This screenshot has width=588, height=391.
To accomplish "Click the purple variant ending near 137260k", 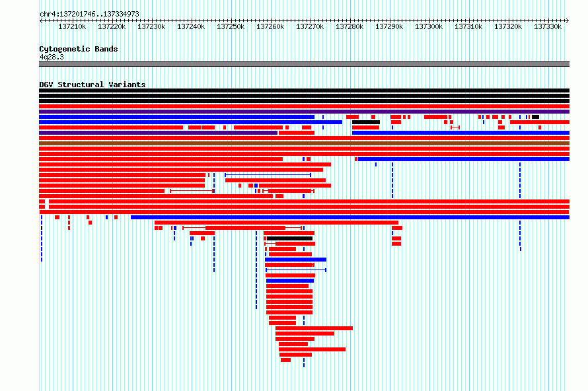I will tap(159, 133).
